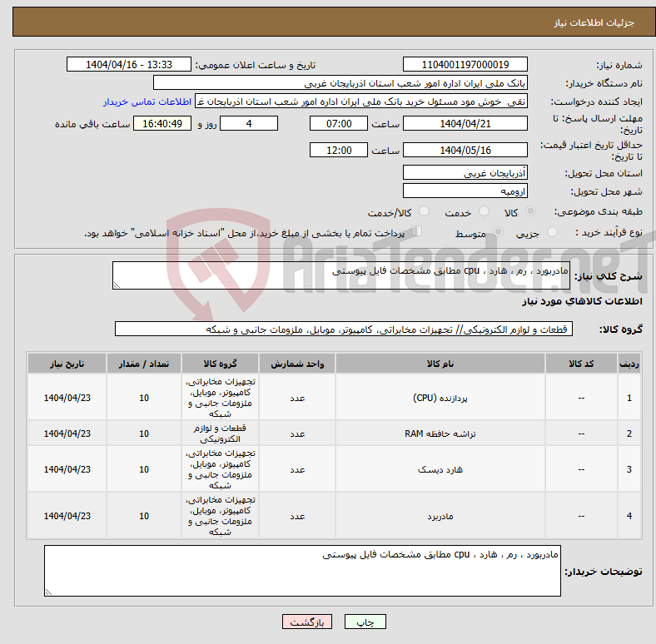The width and height of the screenshot is (656, 644).
Task: Click the مادربرد row need date 1404/04/23
Action: 67,516
